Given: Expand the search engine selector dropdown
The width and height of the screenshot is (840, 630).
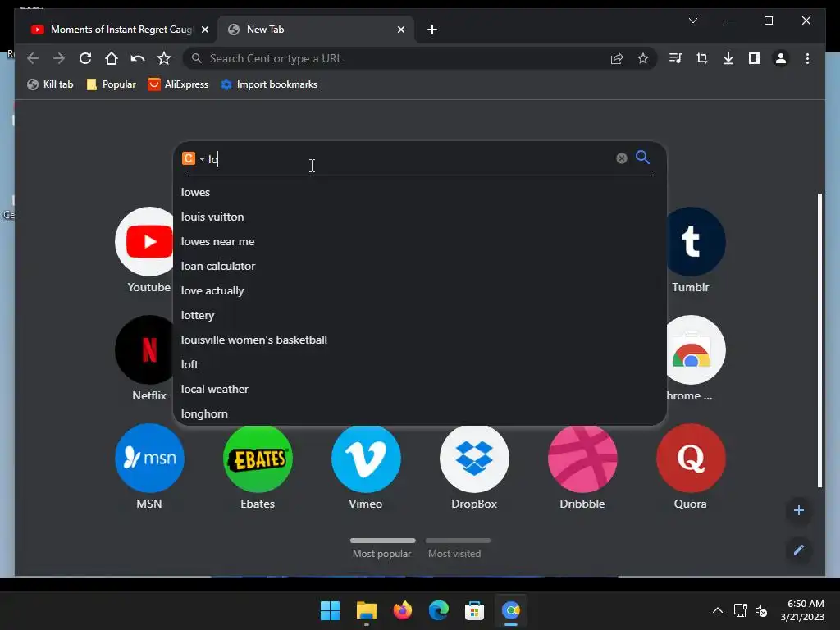Looking at the screenshot, I should point(202,158).
